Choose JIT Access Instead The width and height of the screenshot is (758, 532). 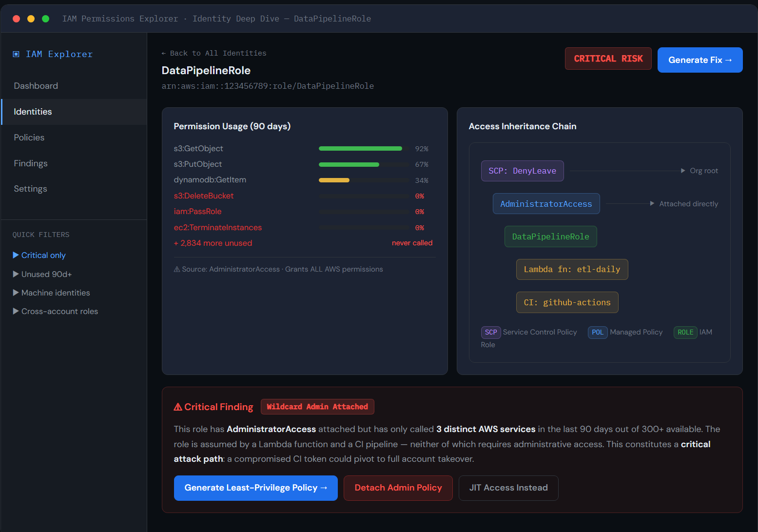[x=508, y=488]
